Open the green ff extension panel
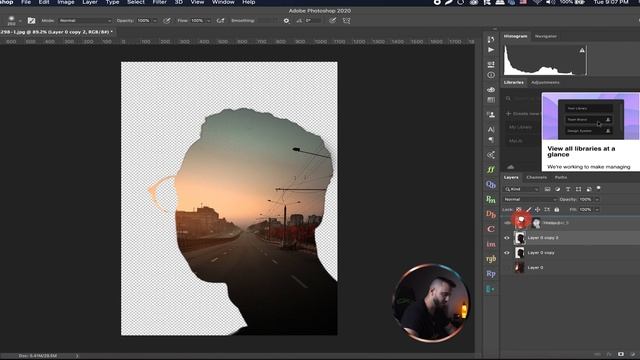The height and width of the screenshot is (360, 640). [491, 169]
